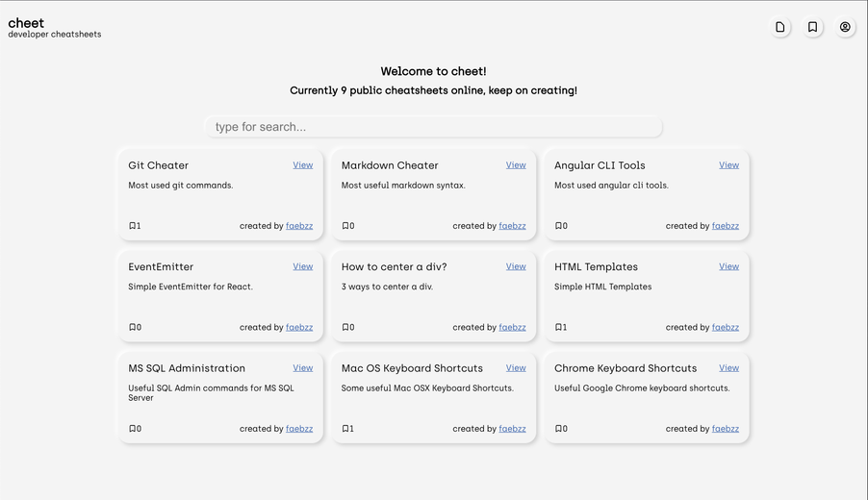The width and height of the screenshot is (868, 500).
Task: Click Mac OS Keyboard Shortcuts bookmark icon
Action: pos(345,429)
